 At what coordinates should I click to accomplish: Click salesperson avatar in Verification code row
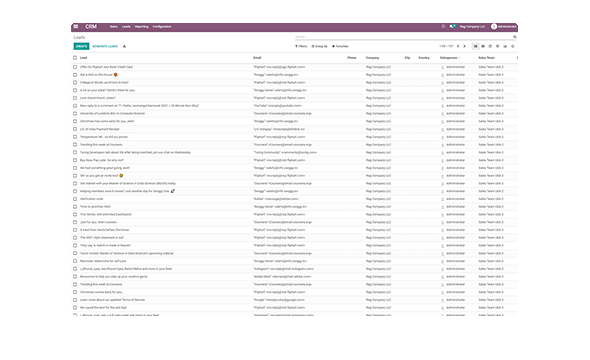click(442, 199)
